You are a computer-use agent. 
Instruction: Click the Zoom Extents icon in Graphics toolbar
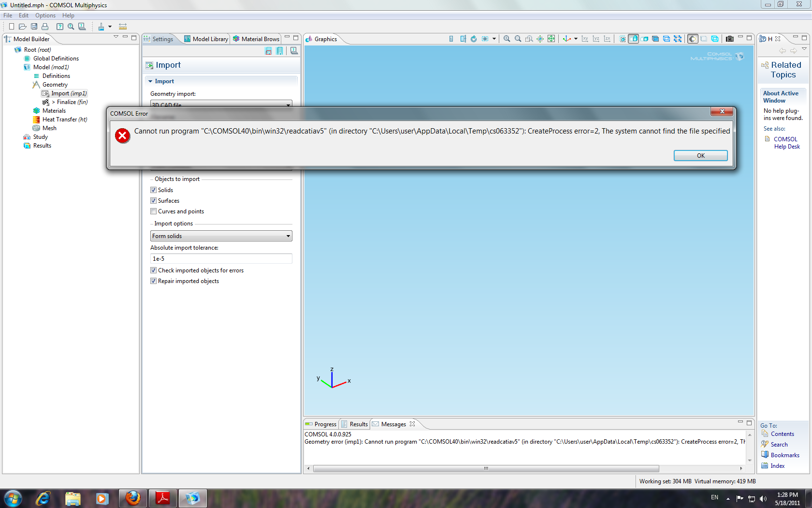click(551, 39)
